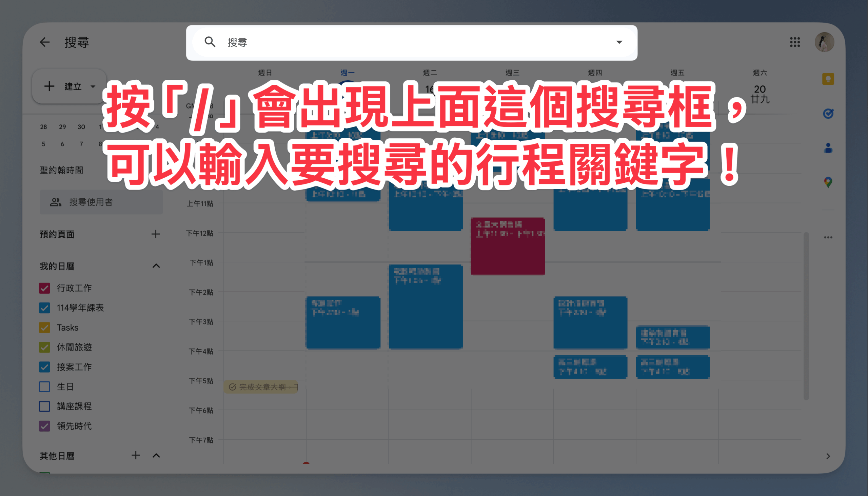Open the Google apps grid
This screenshot has height=496, width=868.
[795, 42]
